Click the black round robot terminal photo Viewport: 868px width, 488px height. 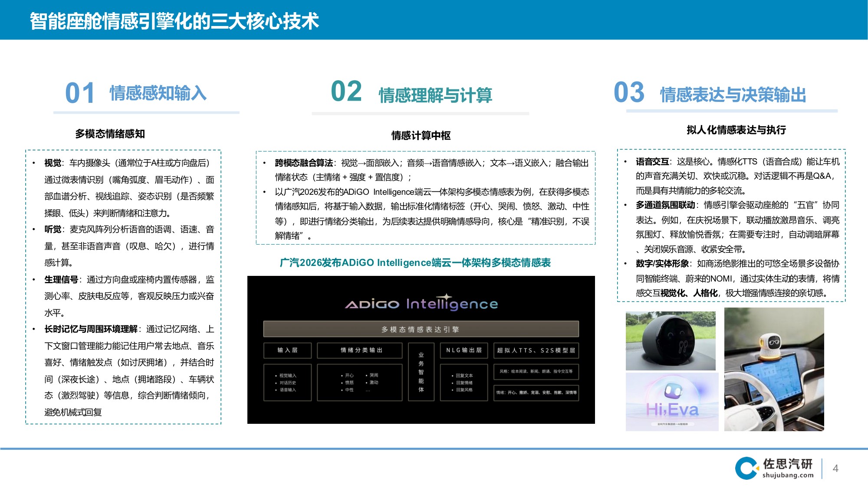[x=671, y=341]
